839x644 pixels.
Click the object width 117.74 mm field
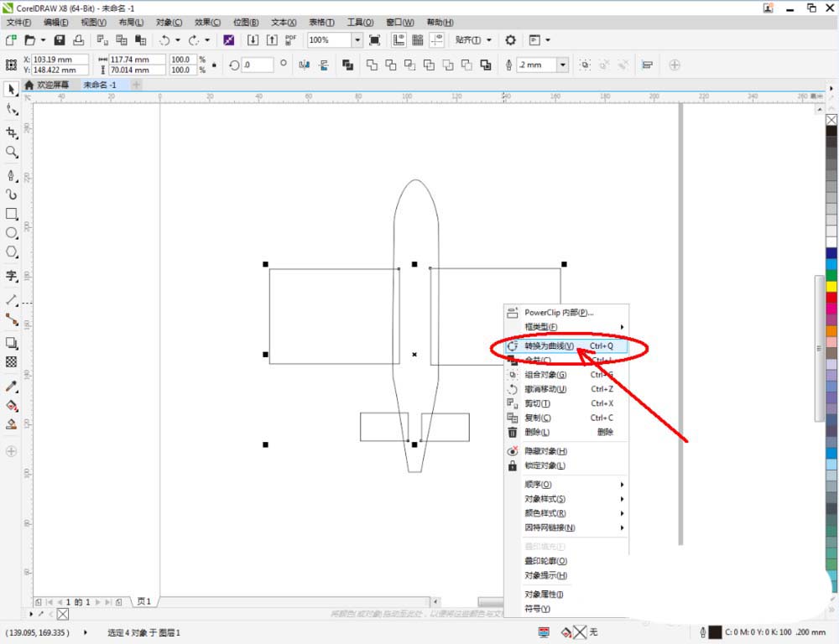point(138,60)
